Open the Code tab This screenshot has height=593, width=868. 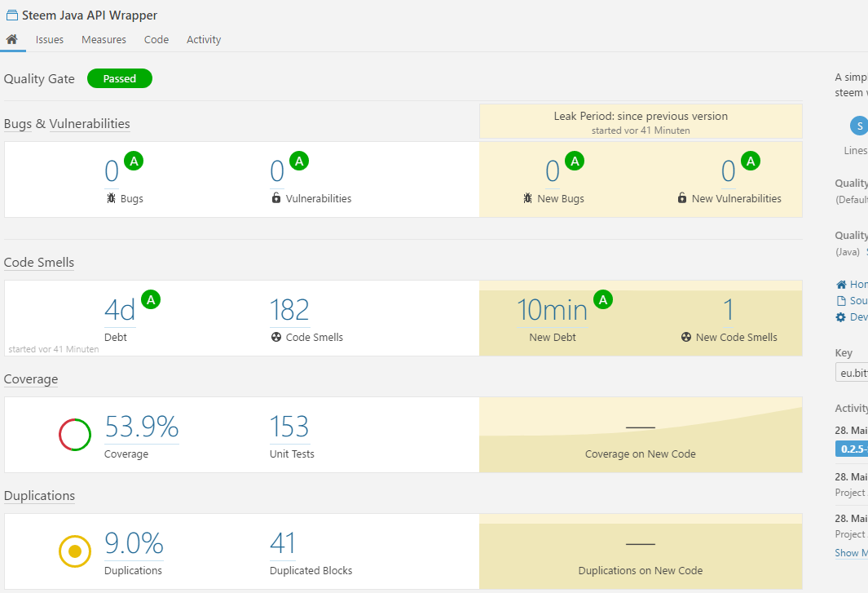[156, 39]
